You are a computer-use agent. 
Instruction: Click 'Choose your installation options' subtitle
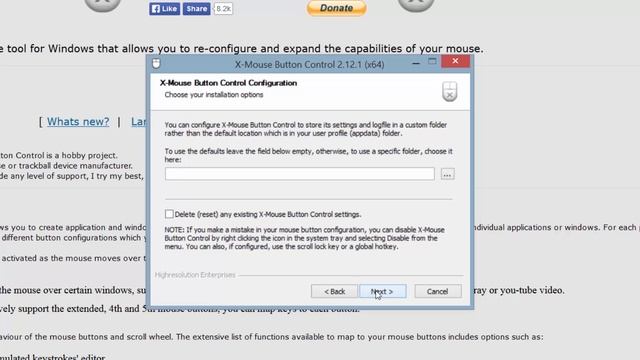point(214,95)
